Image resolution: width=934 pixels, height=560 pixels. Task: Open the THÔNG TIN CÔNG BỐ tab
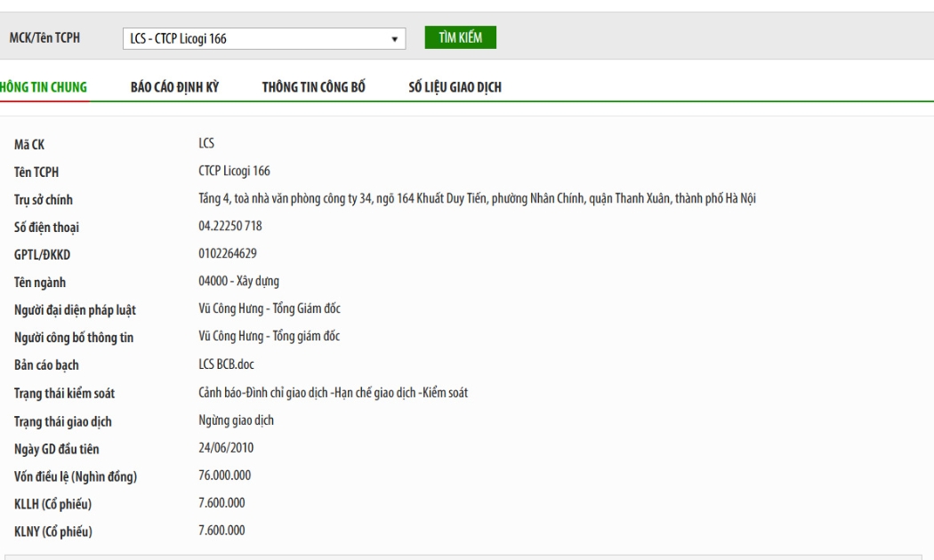click(313, 87)
